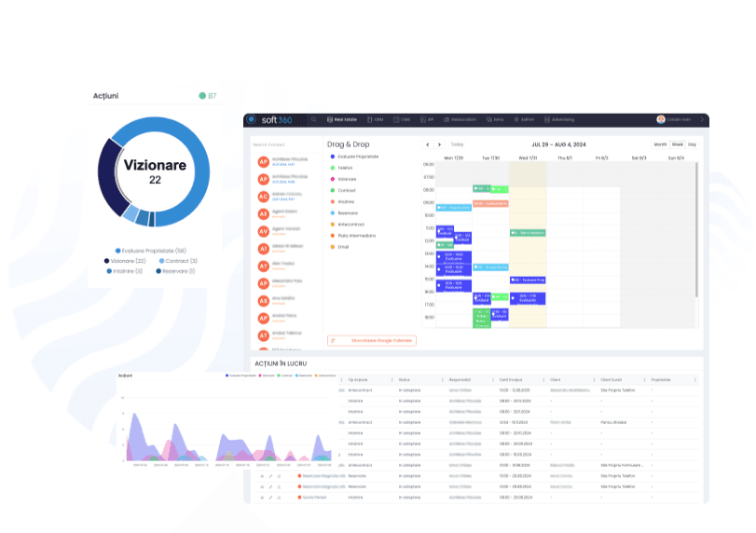This screenshot has height=533, width=756.
Task: Select Rezervare light-blue dot
Action: (332, 213)
